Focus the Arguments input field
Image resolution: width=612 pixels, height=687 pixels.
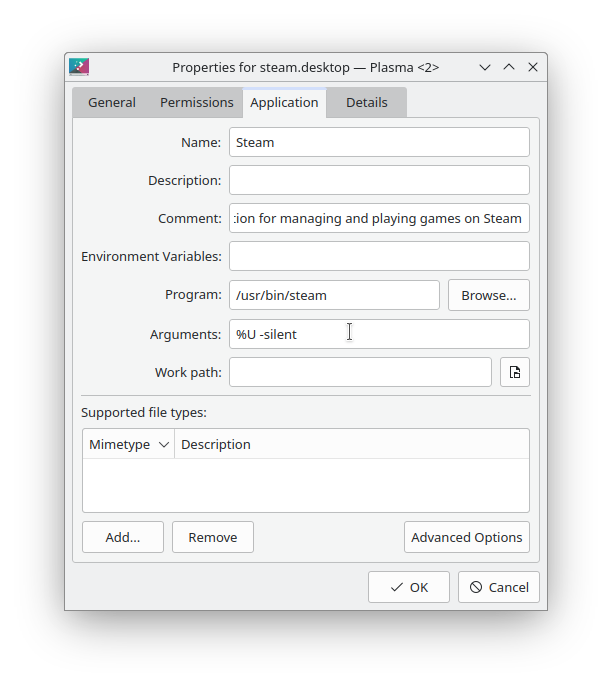pos(379,334)
